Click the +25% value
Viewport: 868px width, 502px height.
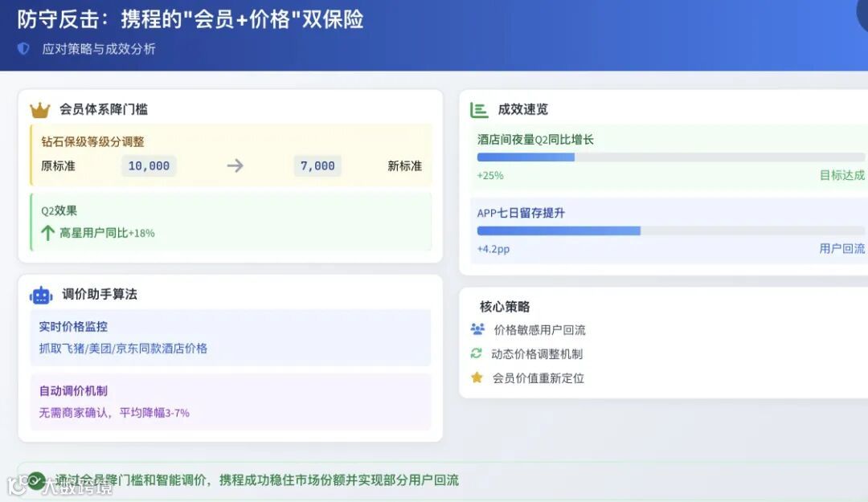pyautogui.click(x=490, y=175)
